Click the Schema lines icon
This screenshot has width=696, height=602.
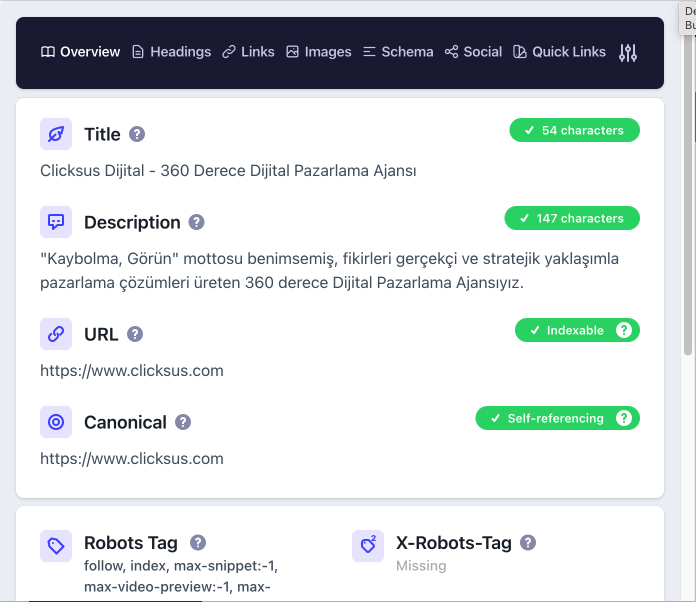[x=369, y=52]
